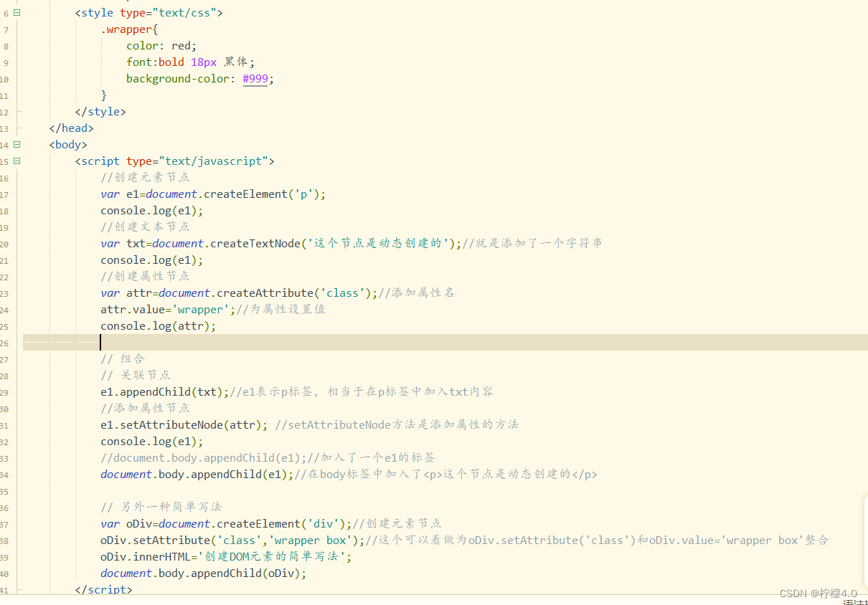Click the #999 color value
The height and width of the screenshot is (605, 868).
255,79
